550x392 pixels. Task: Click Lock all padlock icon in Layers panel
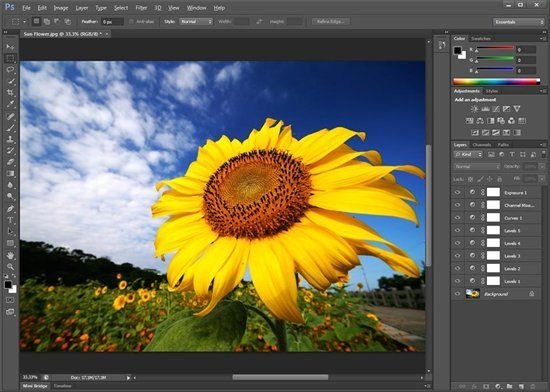[499, 179]
